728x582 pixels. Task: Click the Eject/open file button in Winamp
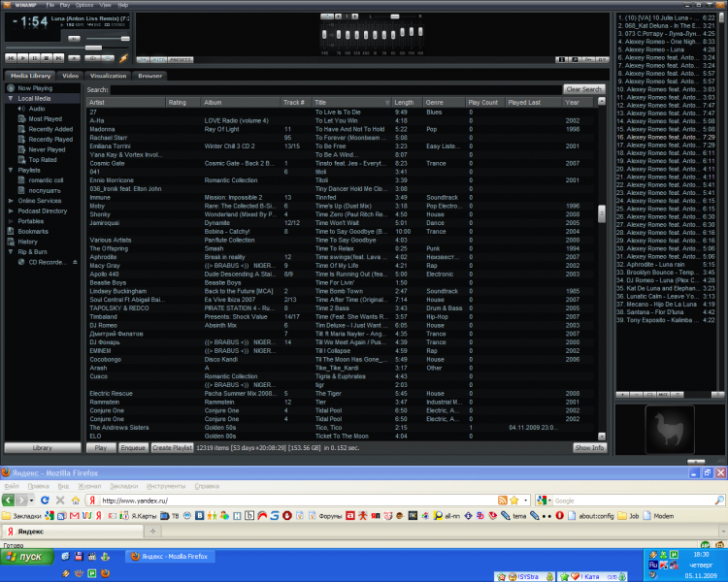click(x=74, y=58)
